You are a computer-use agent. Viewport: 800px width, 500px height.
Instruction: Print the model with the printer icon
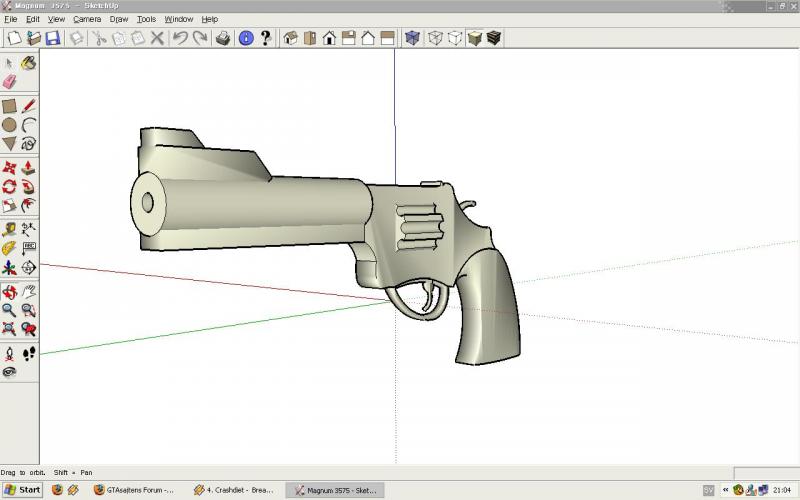tap(223, 38)
